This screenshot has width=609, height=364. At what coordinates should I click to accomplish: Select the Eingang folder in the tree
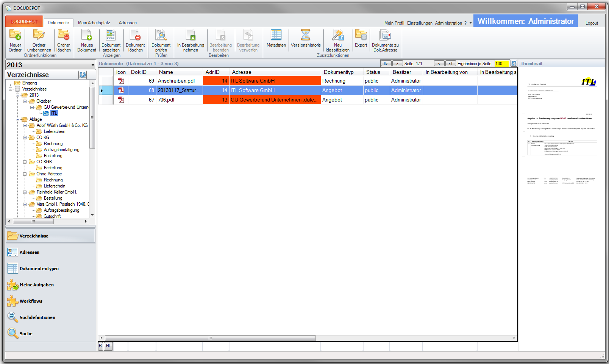click(x=30, y=83)
